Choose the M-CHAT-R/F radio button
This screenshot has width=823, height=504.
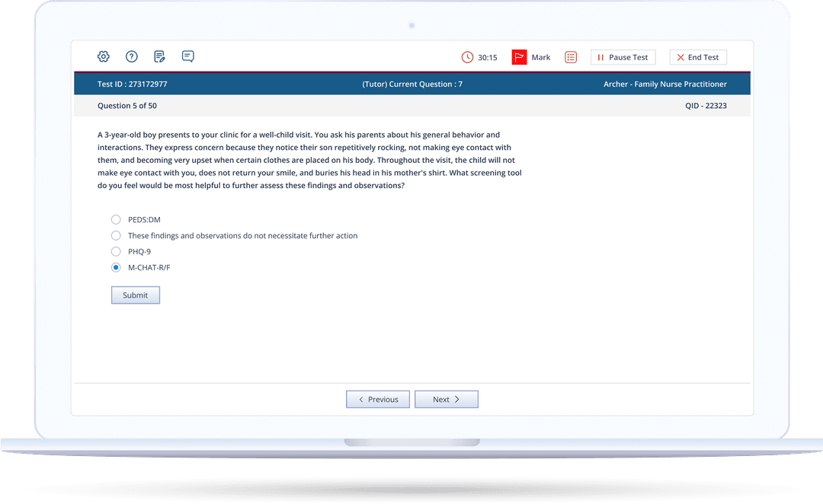click(116, 267)
